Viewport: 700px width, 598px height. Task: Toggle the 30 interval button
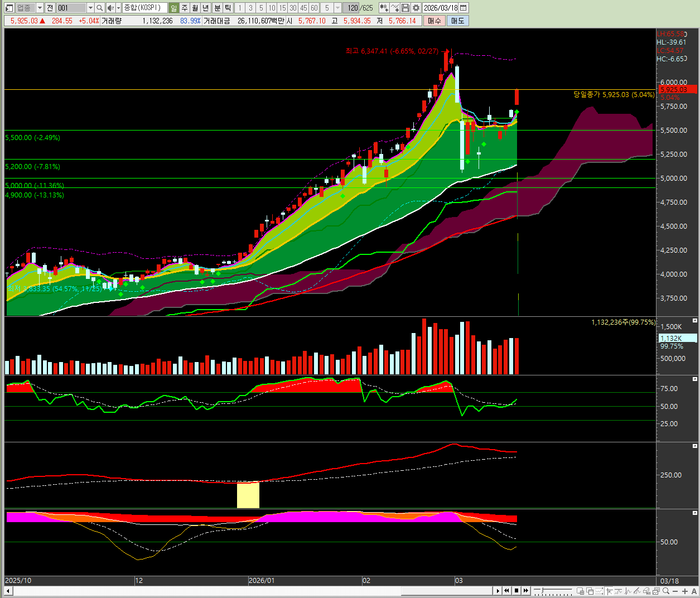(293, 8)
